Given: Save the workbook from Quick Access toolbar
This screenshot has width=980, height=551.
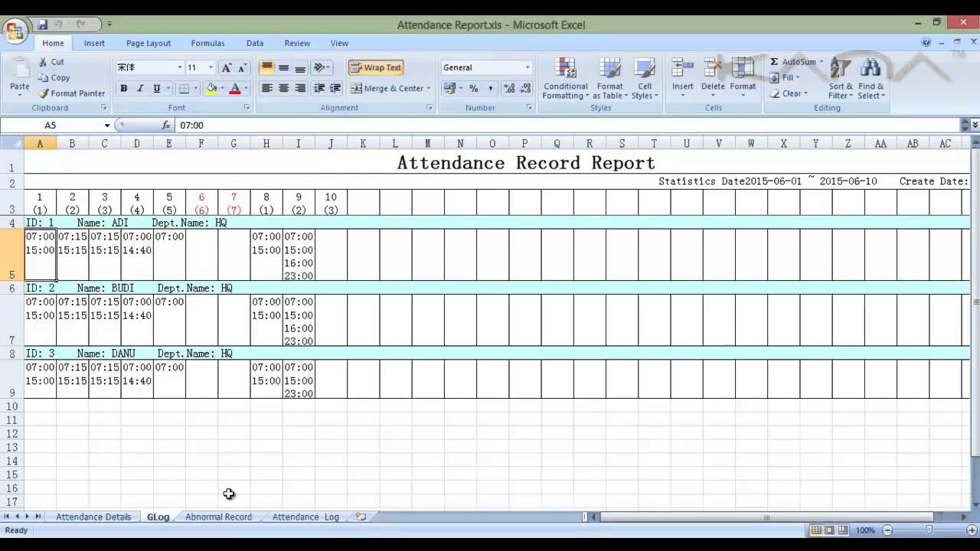Looking at the screenshot, I should click(x=42, y=24).
